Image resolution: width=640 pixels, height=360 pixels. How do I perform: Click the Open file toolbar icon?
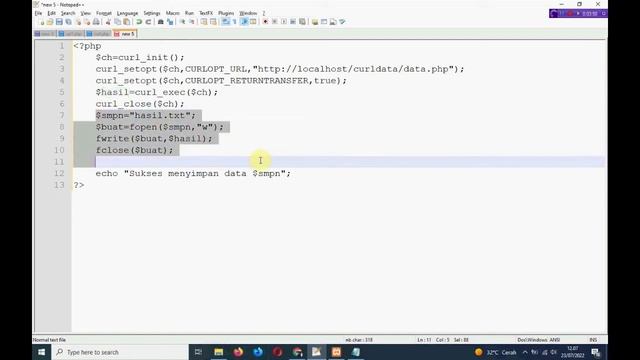(50, 22)
